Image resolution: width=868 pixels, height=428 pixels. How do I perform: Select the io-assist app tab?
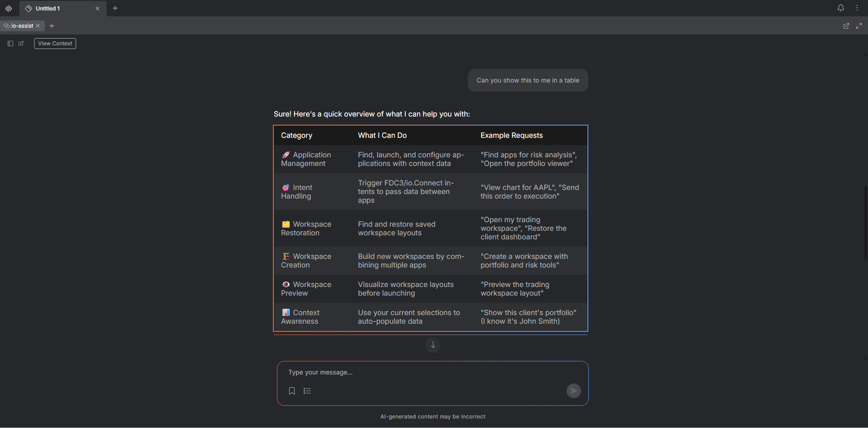coord(22,26)
